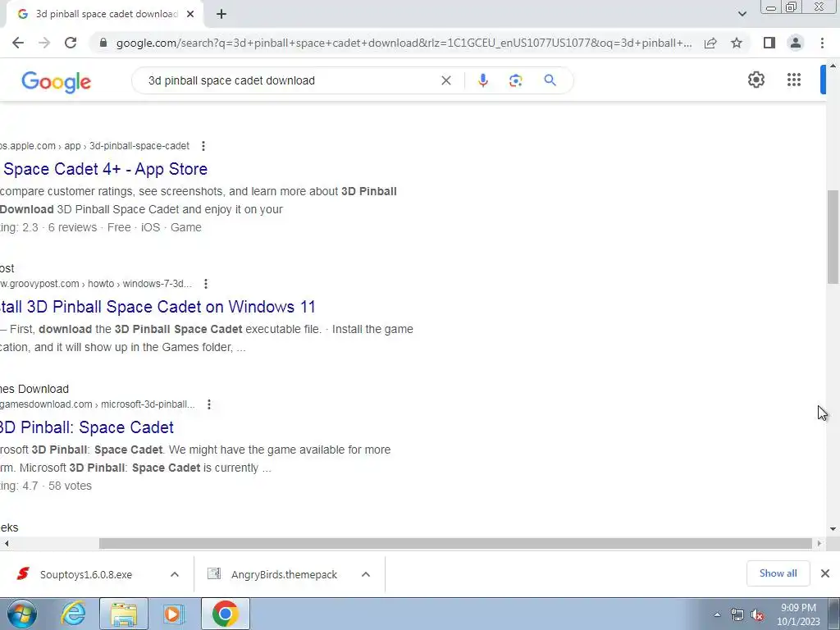Screen dimensions: 840x630
Task: Open more options for groovypost.com result
Action: 206,283
